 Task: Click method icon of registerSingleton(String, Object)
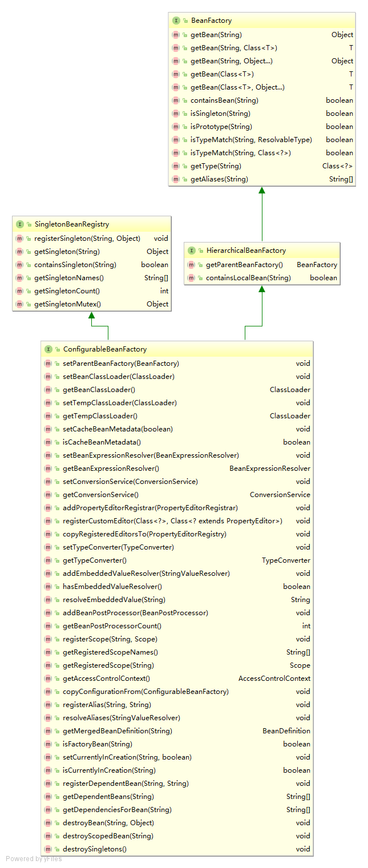point(20,239)
